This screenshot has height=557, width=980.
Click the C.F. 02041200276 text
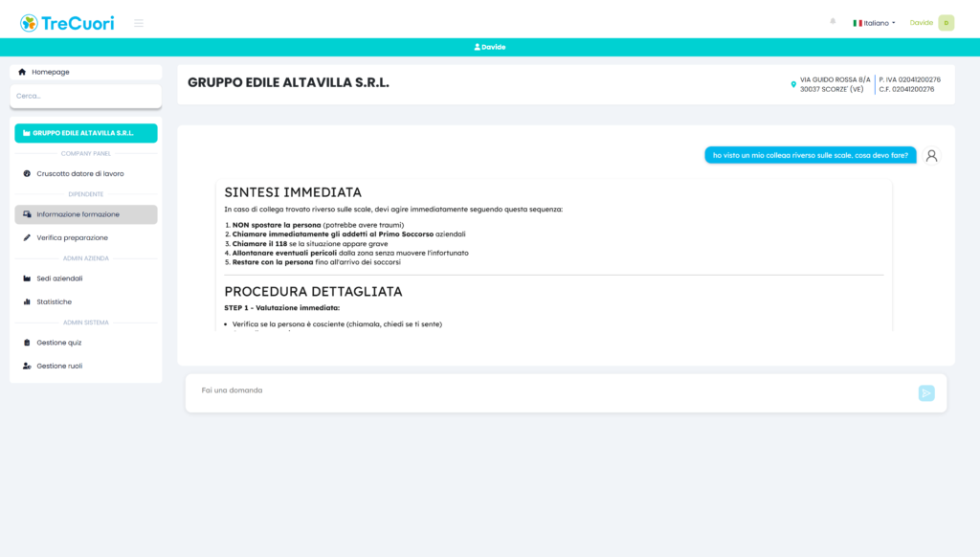click(906, 89)
